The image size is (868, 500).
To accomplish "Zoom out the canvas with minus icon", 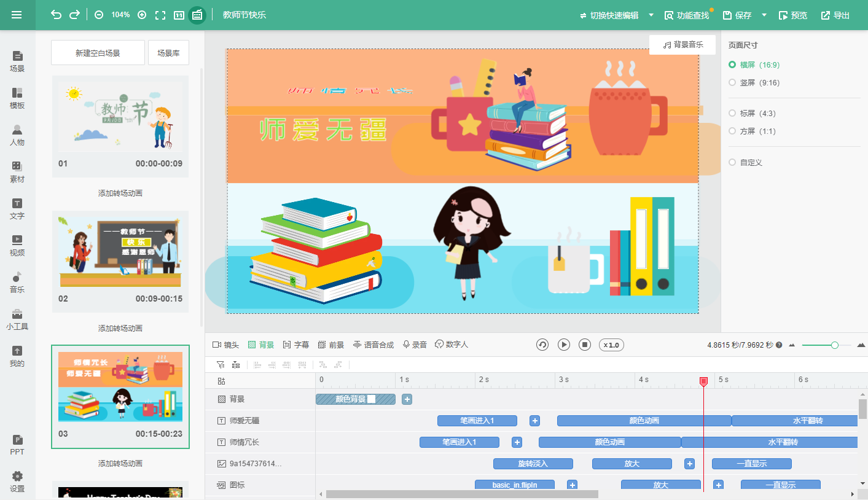I will click(x=99, y=15).
